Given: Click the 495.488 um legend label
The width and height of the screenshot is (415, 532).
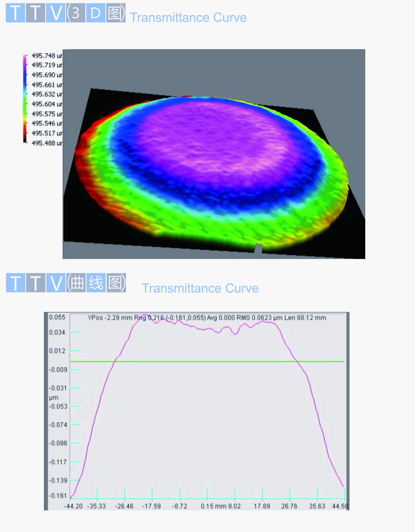Looking at the screenshot, I should tap(47, 143).
